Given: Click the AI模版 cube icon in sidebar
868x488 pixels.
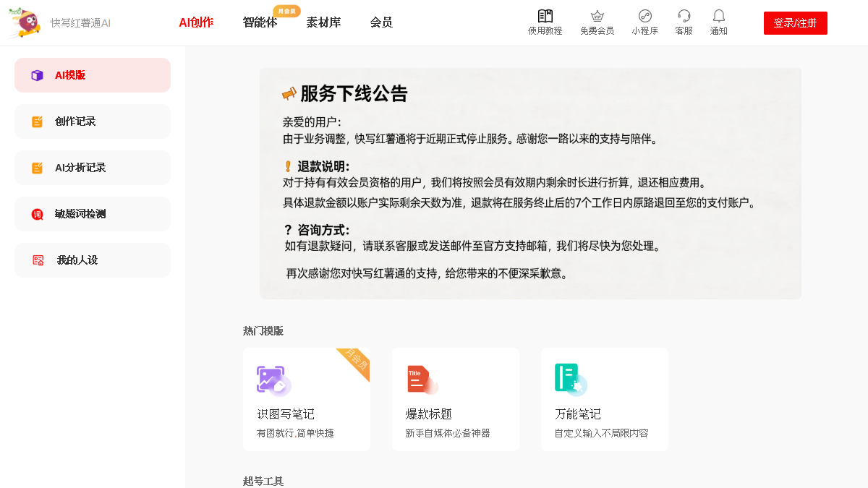Looking at the screenshot, I should [37, 75].
